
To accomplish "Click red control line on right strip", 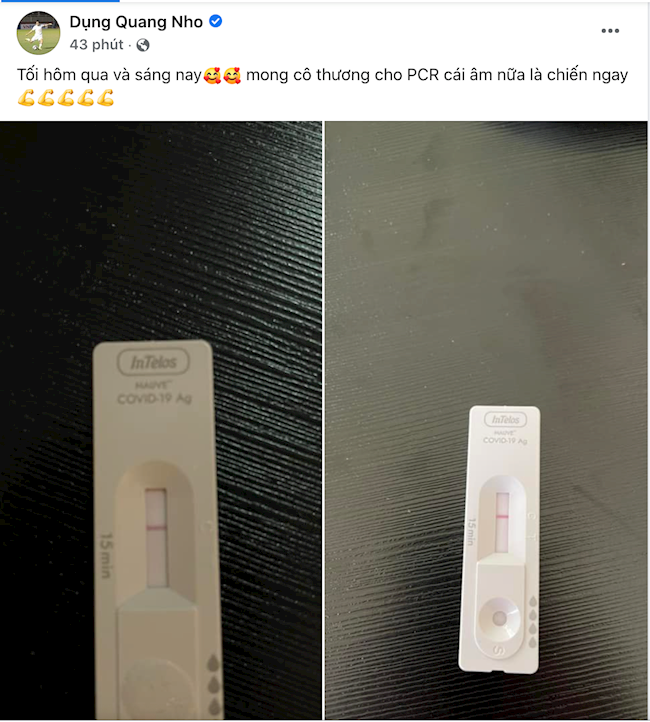I will click(502, 516).
